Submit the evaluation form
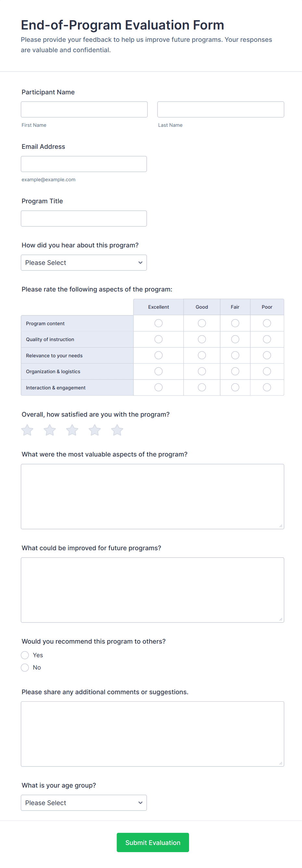This screenshot has width=302, height=868. [153, 842]
